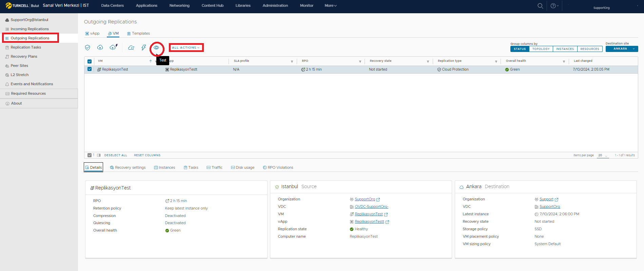Group columns by Topology

coord(541,49)
